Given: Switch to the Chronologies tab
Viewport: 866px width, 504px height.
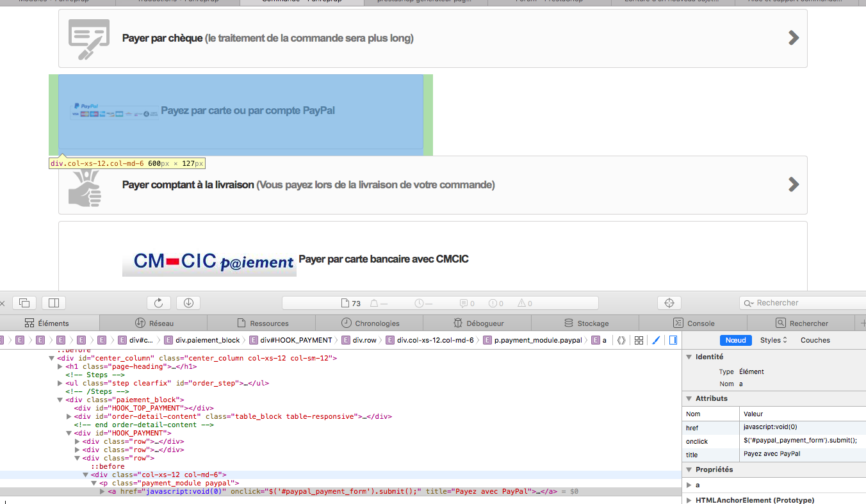Looking at the screenshot, I should (370, 323).
